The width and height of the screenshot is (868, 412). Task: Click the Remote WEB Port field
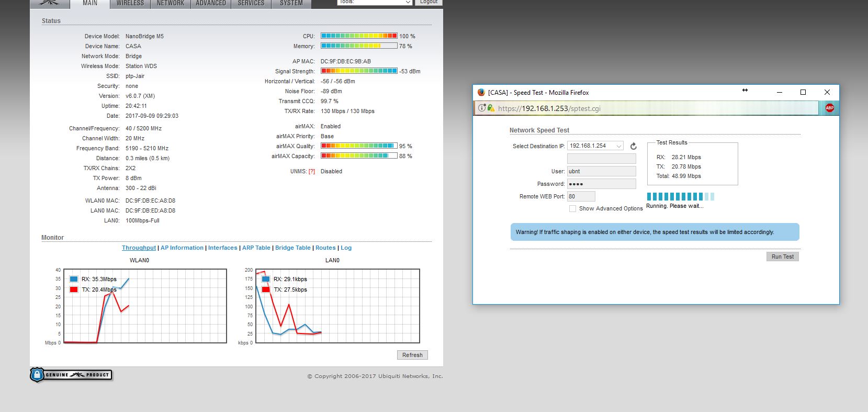pyautogui.click(x=581, y=196)
